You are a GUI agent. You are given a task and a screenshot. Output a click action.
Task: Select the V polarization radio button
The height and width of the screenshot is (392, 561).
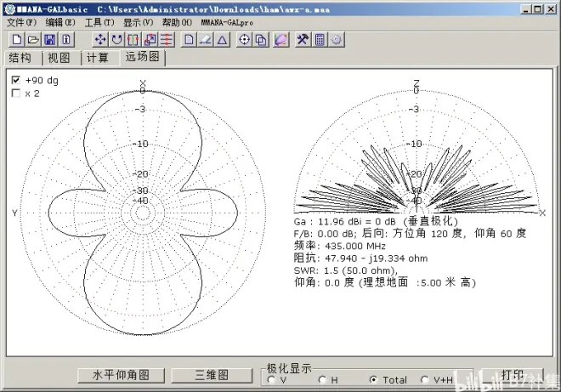(271, 380)
